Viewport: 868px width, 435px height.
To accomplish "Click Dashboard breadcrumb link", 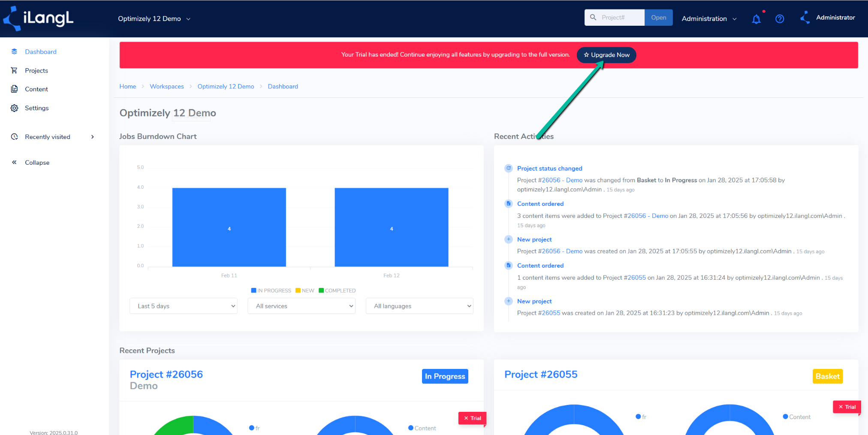I will click(x=283, y=86).
